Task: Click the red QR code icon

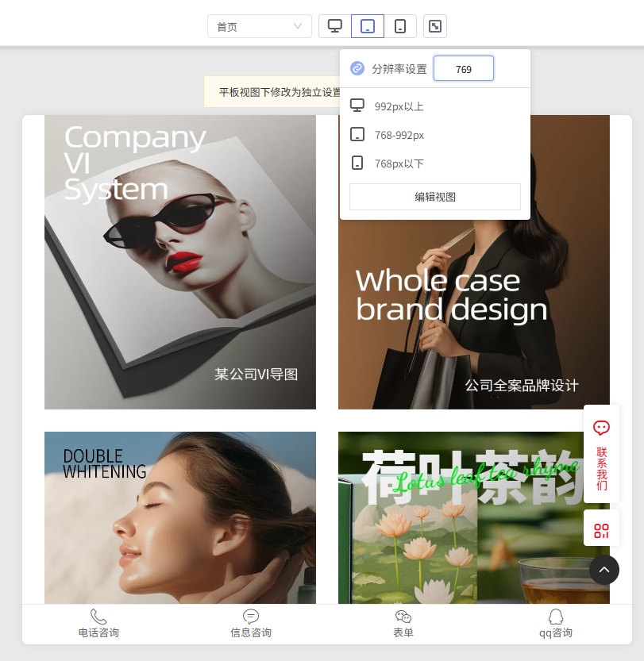Action: pos(601,531)
